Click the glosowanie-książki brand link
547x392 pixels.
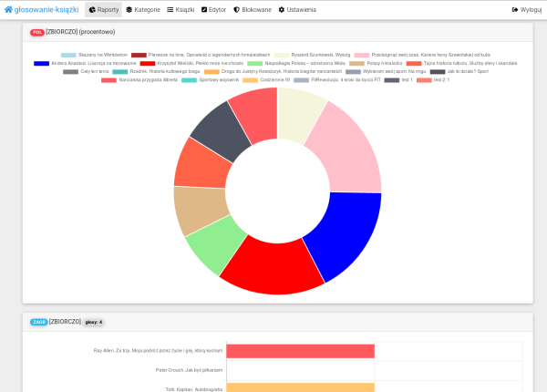[46, 9]
